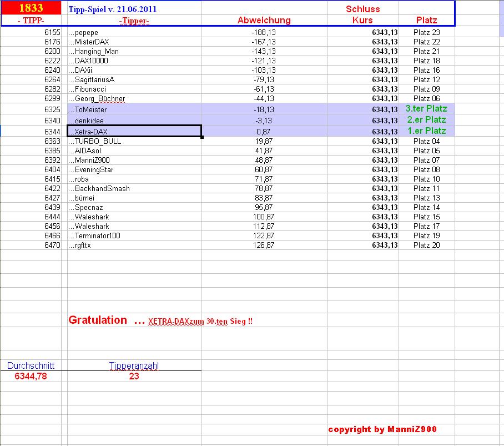
Task: Click the 'Kurs' header cell
Action: (x=362, y=20)
